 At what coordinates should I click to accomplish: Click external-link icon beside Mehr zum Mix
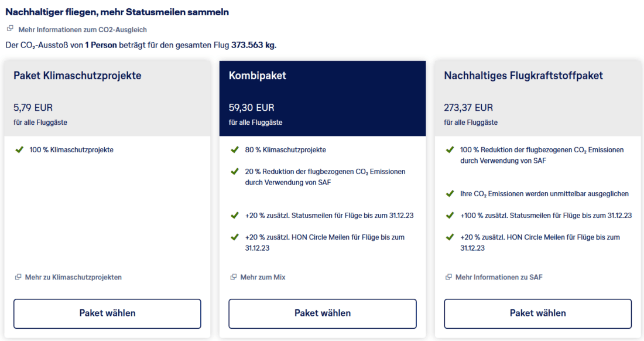click(x=234, y=277)
